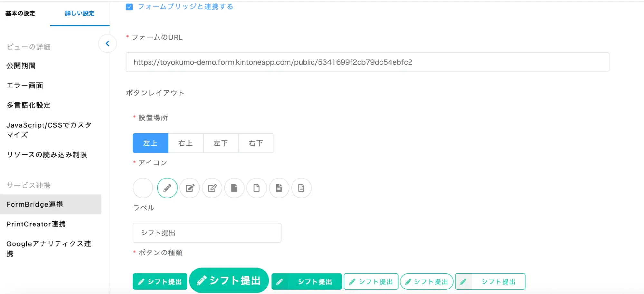The width and height of the screenshot is (644, 294).
Task: Choose solid green style with dark icon block
Action: [307, 282]
